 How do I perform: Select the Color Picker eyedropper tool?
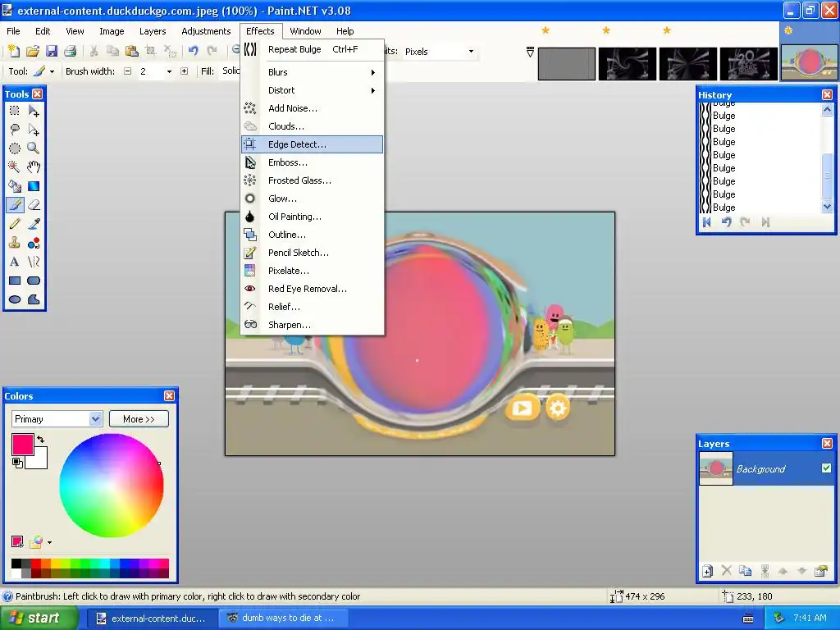click(x=34, y=224)
